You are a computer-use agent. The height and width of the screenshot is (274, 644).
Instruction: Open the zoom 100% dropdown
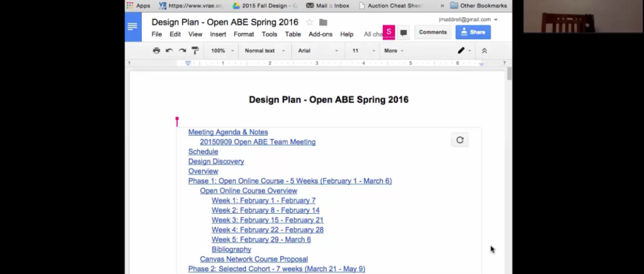pos(222,51)
